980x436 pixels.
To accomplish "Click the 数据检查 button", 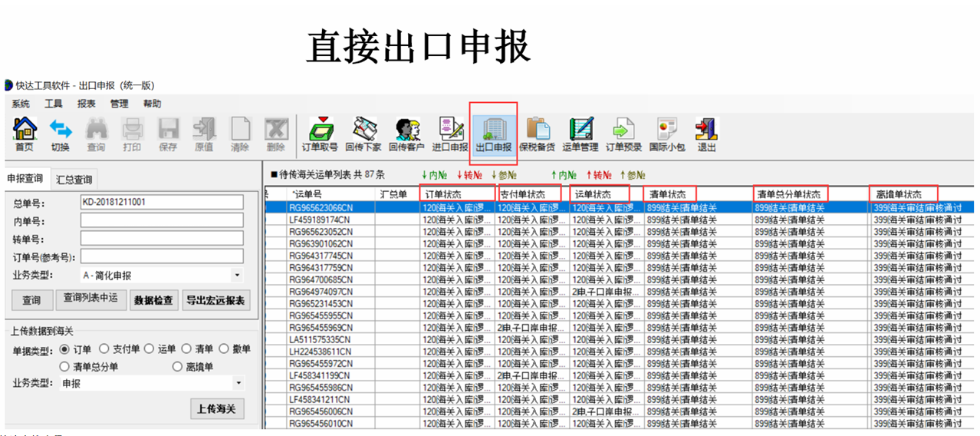I will (153, 300).
